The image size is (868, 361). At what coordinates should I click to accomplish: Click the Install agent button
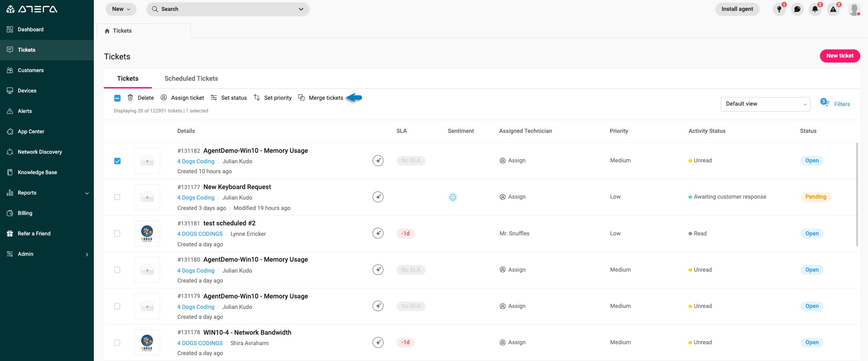[737, 9]
